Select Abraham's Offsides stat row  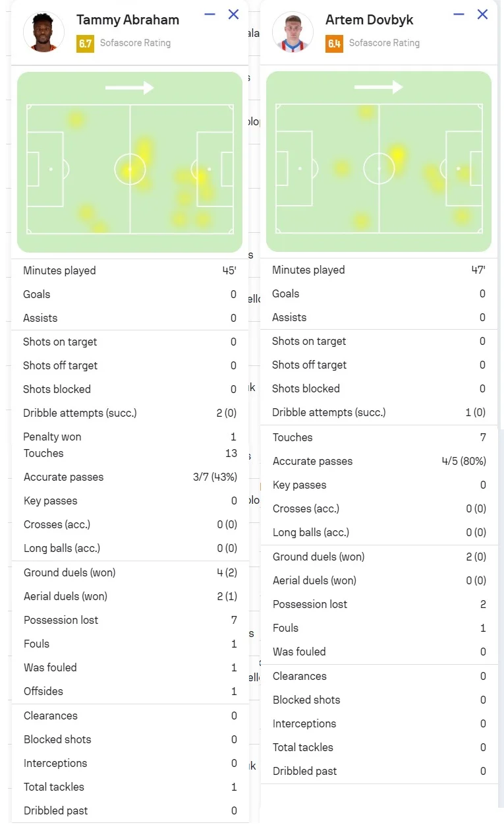point(130,691)
